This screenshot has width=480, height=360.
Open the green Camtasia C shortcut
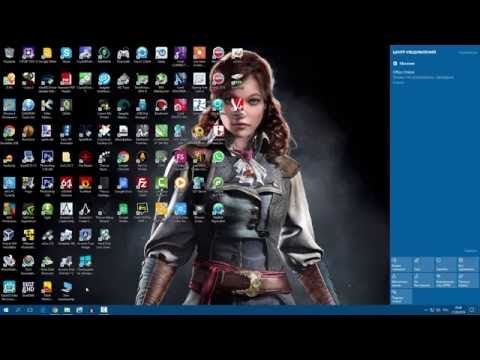[x=161, y=185]
